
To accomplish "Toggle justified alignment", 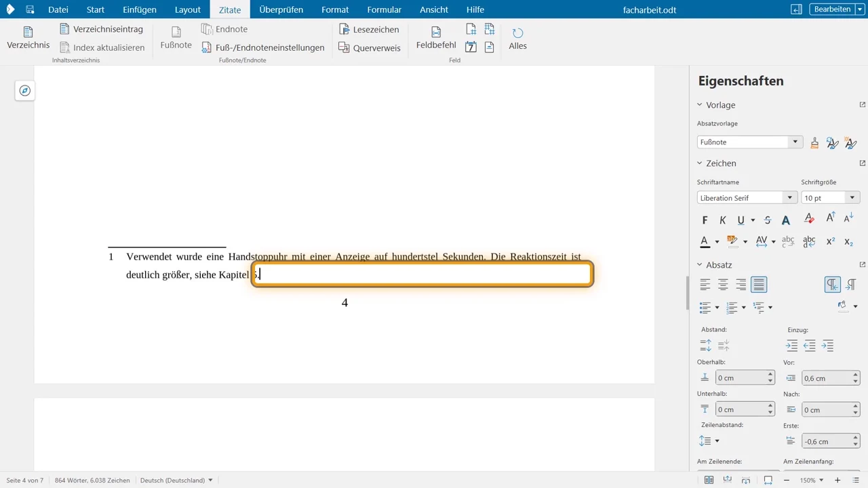I will (759, 285).
